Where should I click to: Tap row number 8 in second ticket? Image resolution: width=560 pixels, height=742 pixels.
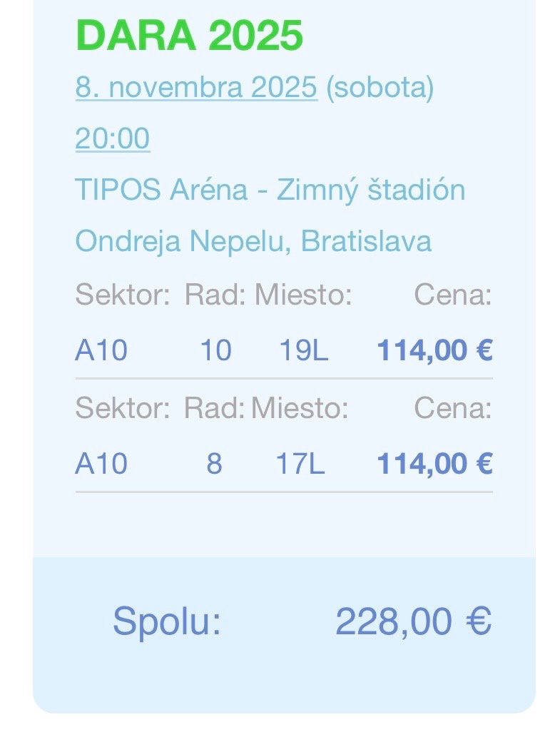214,464
